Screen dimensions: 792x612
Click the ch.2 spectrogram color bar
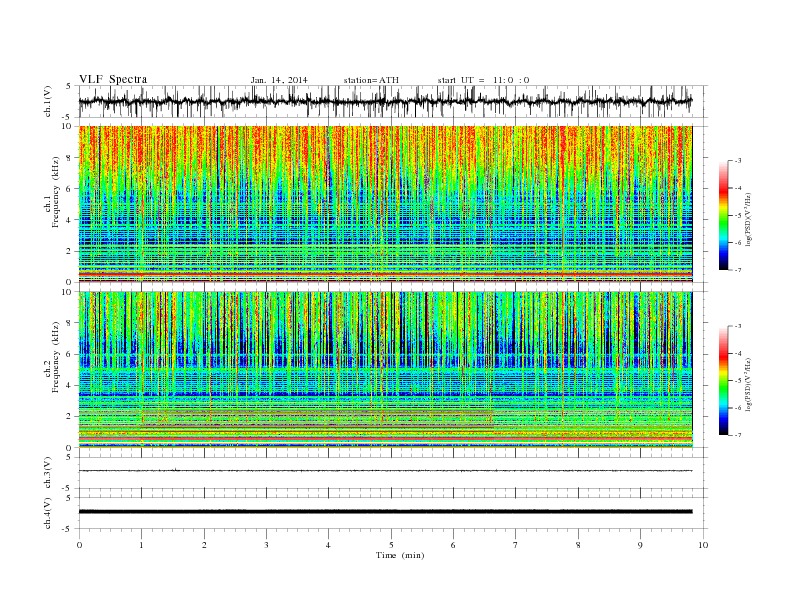coord(723,380)
